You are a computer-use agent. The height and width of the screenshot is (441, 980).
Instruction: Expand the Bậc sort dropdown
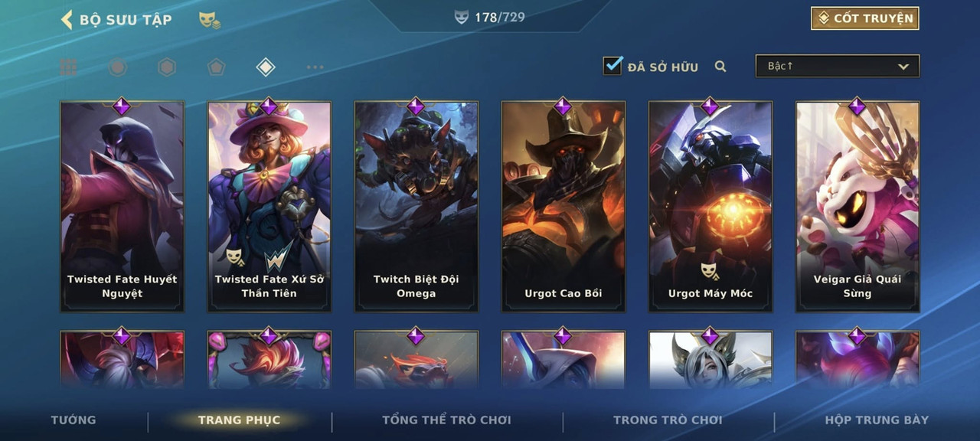838,66
